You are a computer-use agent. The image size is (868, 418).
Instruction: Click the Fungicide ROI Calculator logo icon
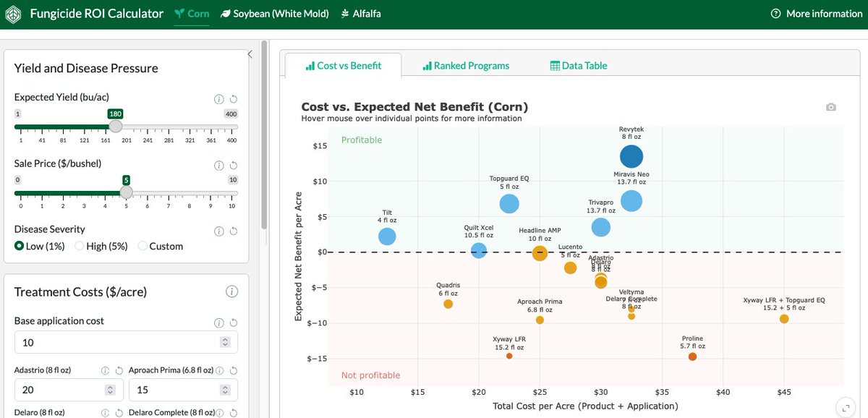[12, 14]
